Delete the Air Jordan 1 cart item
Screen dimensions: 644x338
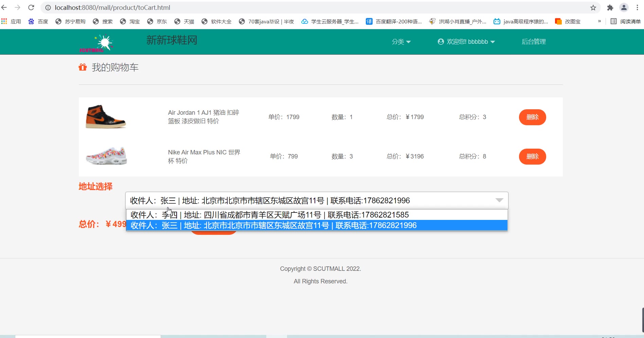coord(532,117)
